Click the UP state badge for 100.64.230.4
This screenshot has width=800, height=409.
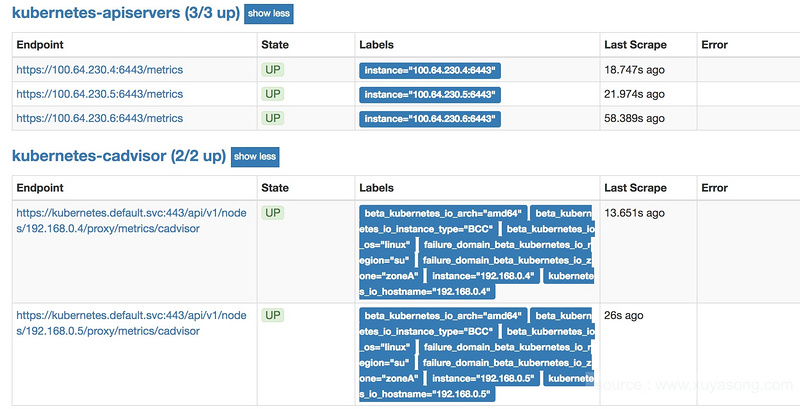click(x=272, y=70)
